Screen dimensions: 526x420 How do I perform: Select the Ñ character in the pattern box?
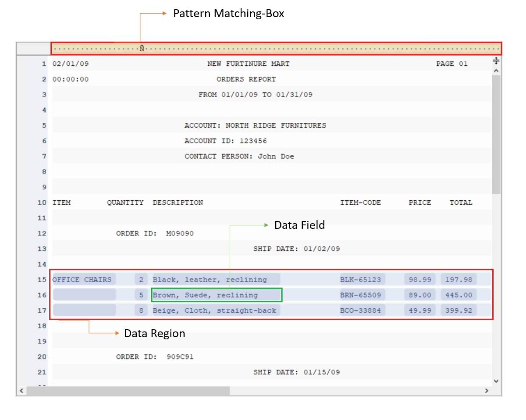tap(142, 49)
